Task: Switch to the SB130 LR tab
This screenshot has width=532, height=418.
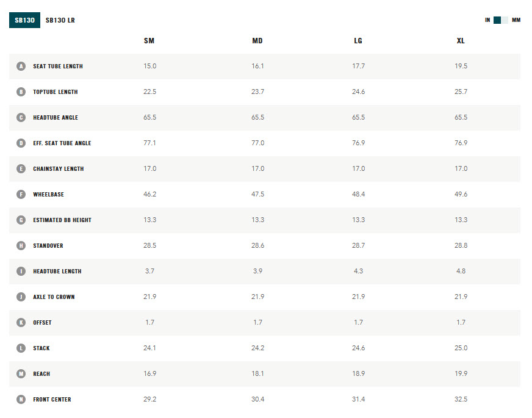Action: pos(60,20)
